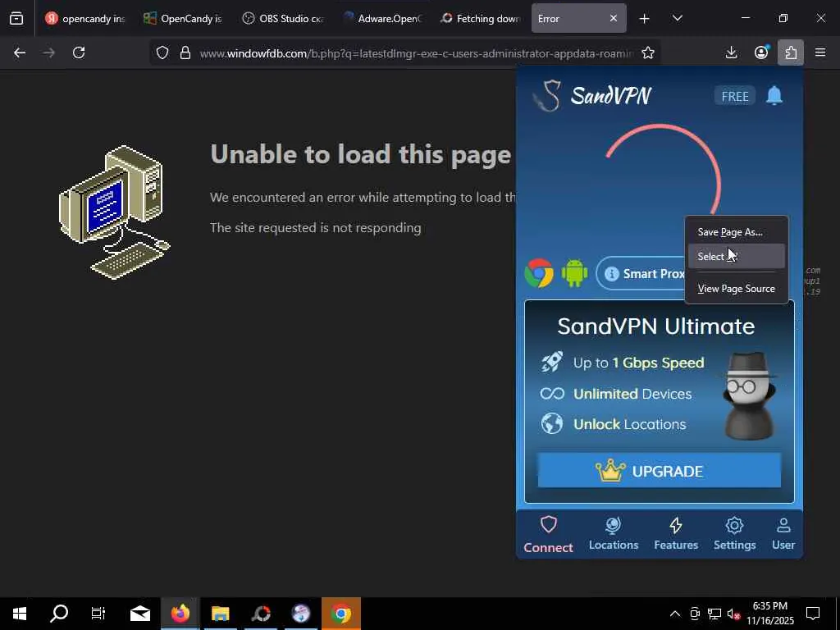Switch to the "OpenCandy is" tab
The height and width of the screenshot is (630, 840).
(x=184, y=19)
